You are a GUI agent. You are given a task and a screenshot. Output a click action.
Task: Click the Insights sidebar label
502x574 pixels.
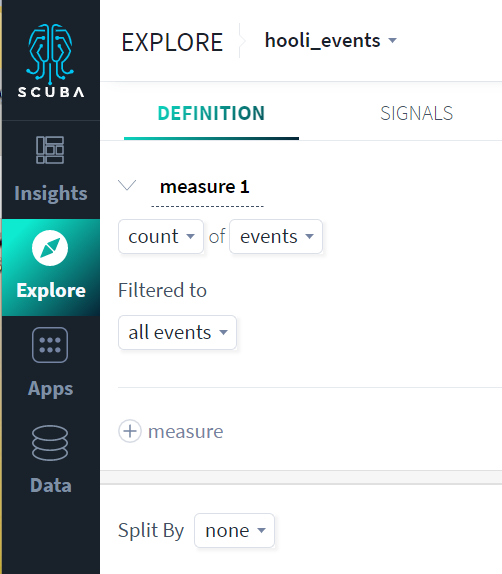51,193
